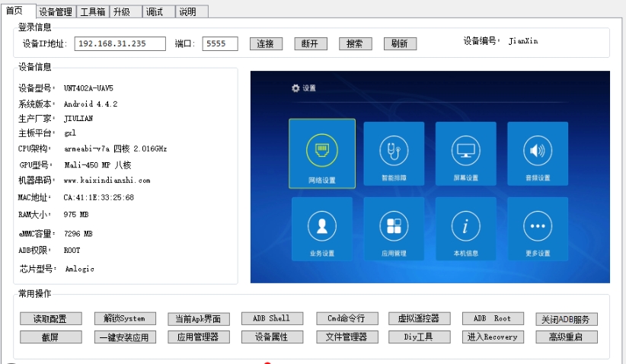The image size is (626, 364).
Task: Click the 截屏 screenshot button
Action: tap(51, 337)
